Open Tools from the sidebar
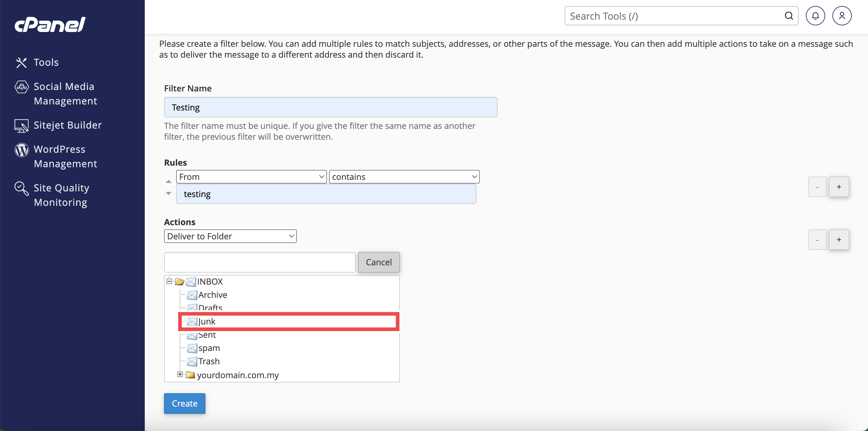The image size is (868, 431). (46, 62)
